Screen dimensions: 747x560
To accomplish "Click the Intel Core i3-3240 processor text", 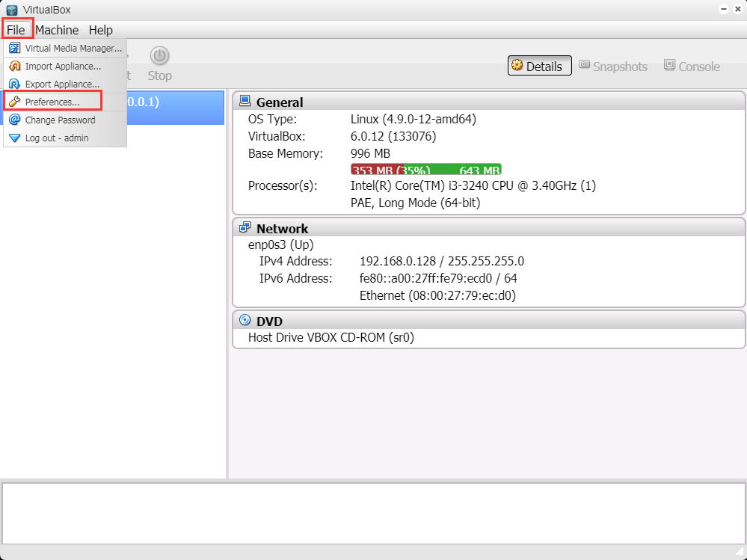I will click(473, 185).
